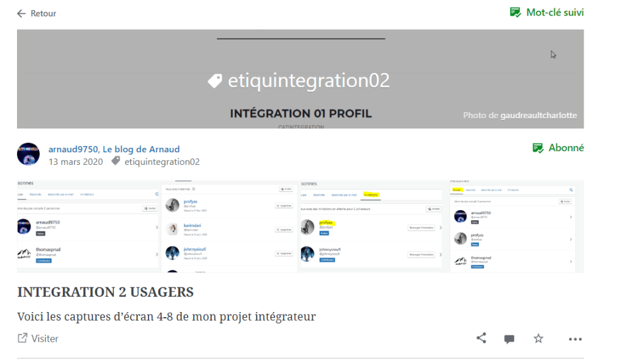Click the share icon below the post
The width and height of the screenshot is (644, 363).
point(481,338)
